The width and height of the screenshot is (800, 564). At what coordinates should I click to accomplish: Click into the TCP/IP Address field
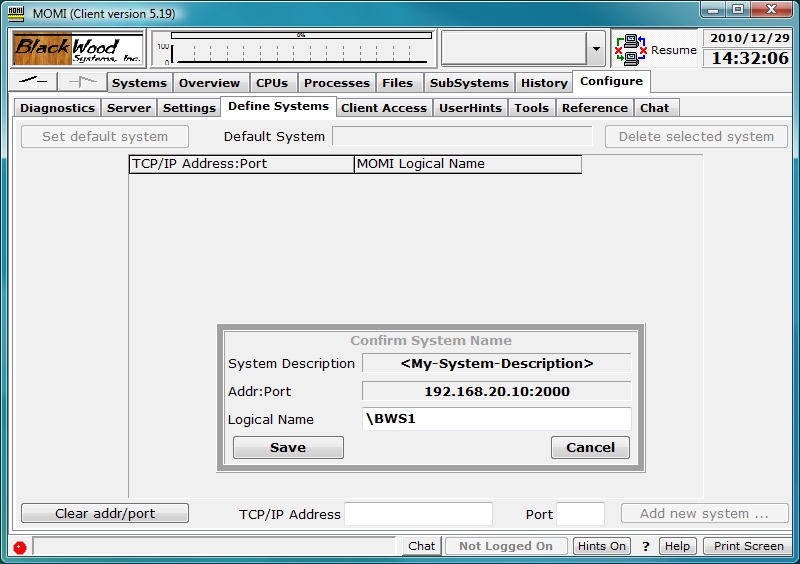(x=418, y=514)
